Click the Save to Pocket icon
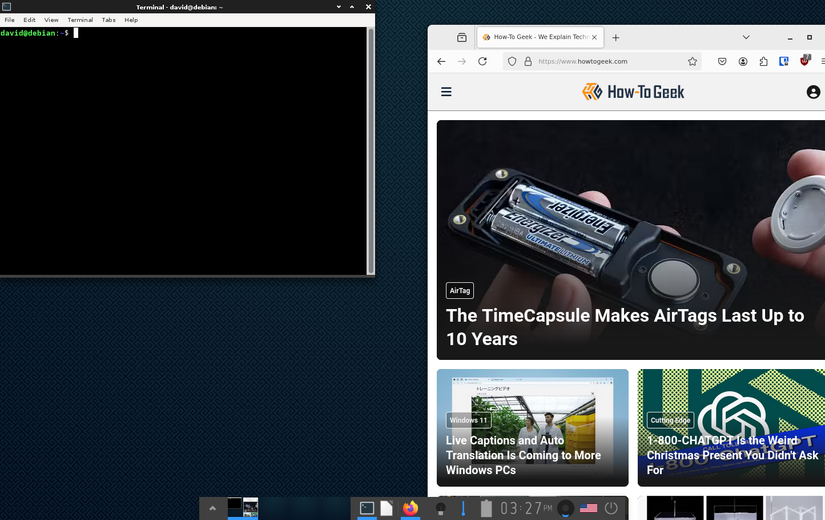The height and width of the screenshot is (520, 825). click(x=722, y=61)
